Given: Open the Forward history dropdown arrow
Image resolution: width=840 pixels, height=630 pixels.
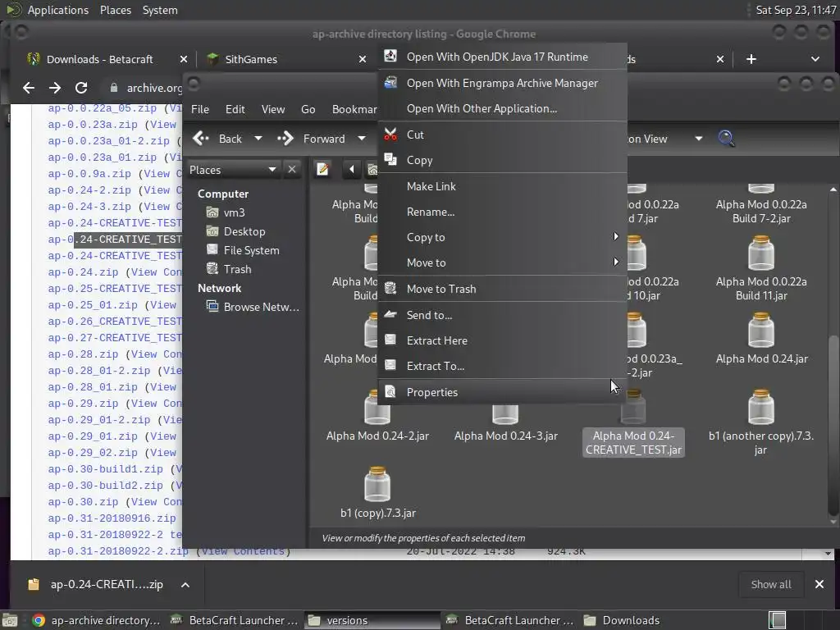Looking at the screenshot, I should click(362, 139).
